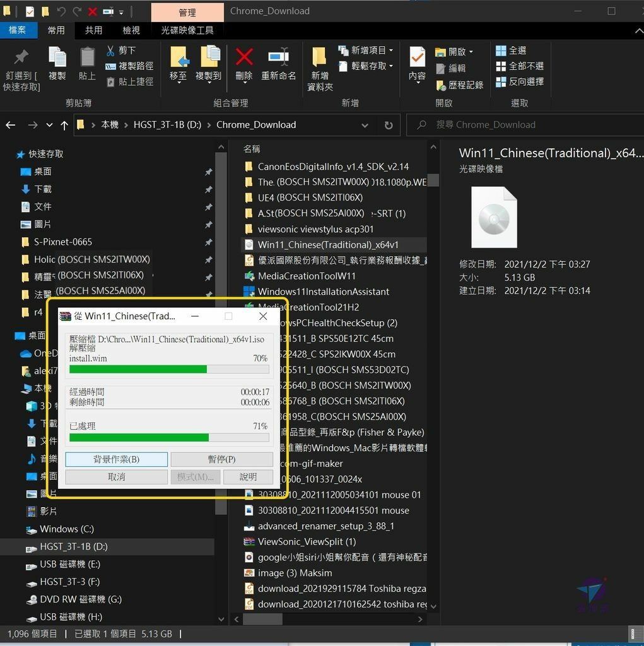Click the Copy icon in clipboard group
This screenshot has height=646, width=644.
click(x=57, y=57)
